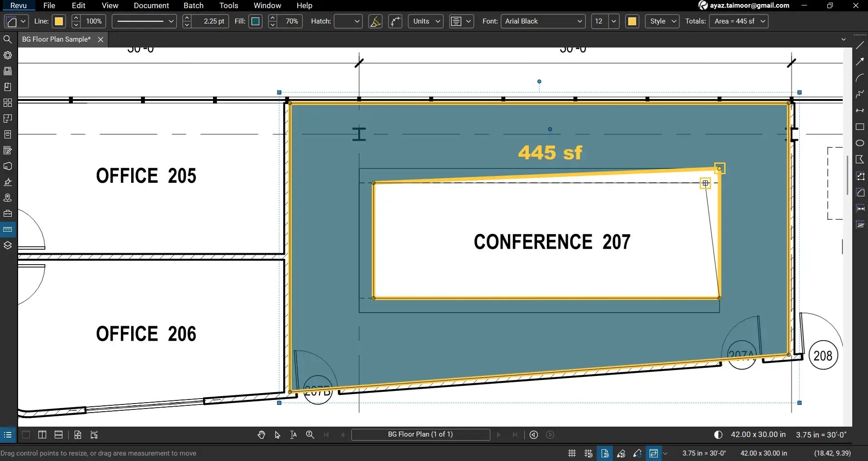Select the Polyline markup tool

tap(860, 94)
